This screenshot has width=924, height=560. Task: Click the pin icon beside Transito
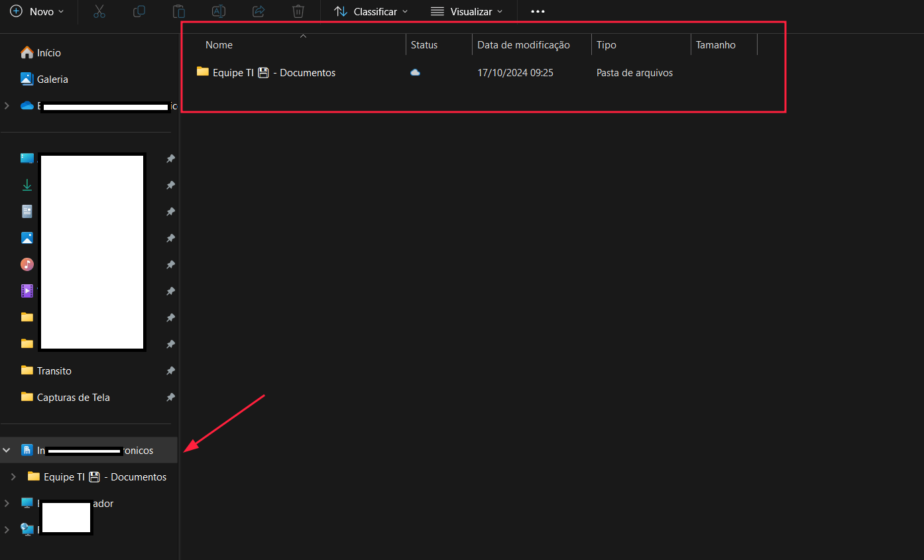170,370
